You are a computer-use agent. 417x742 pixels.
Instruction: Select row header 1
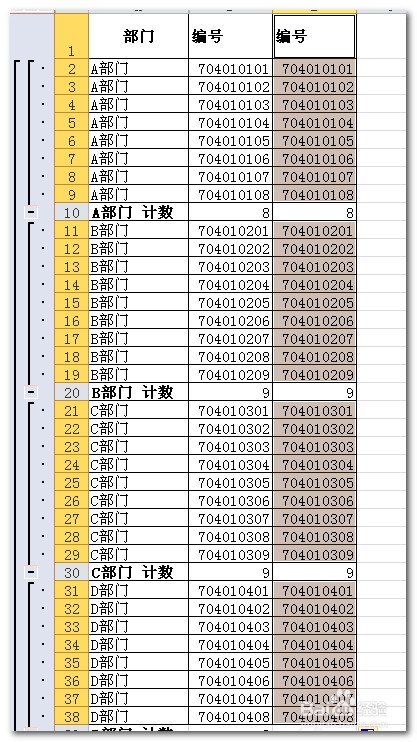[x=71, y=36]
